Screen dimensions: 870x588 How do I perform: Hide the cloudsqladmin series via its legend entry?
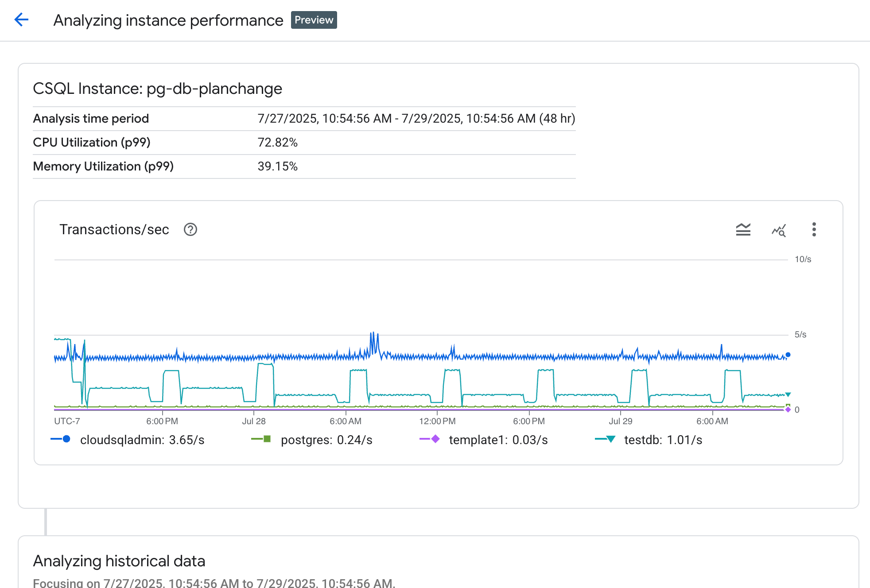[142, 439]
